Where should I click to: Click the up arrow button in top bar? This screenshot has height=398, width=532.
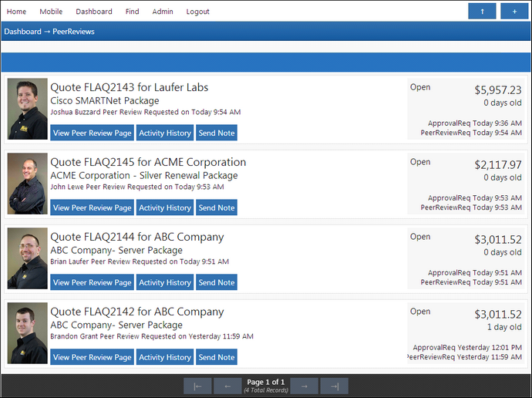(482, 11)
